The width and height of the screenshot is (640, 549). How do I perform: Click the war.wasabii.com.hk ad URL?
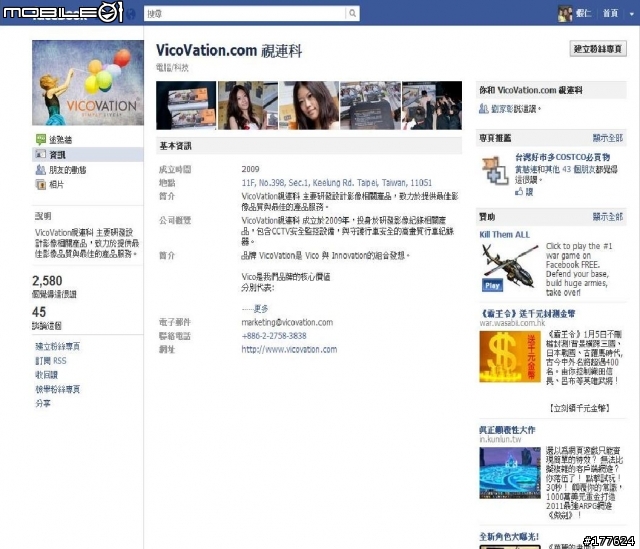[x=512, y=323]
